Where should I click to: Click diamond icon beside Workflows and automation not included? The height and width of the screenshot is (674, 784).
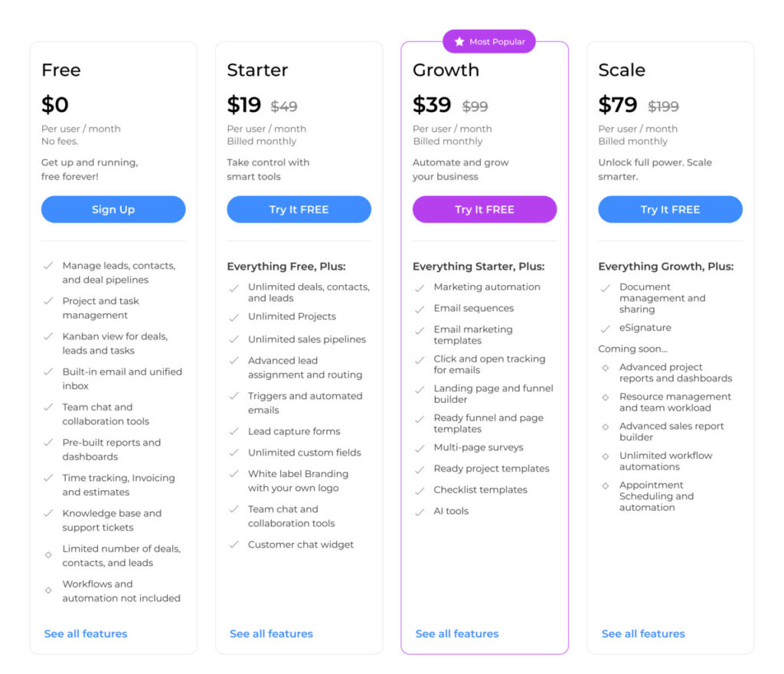tap(48, 590)
